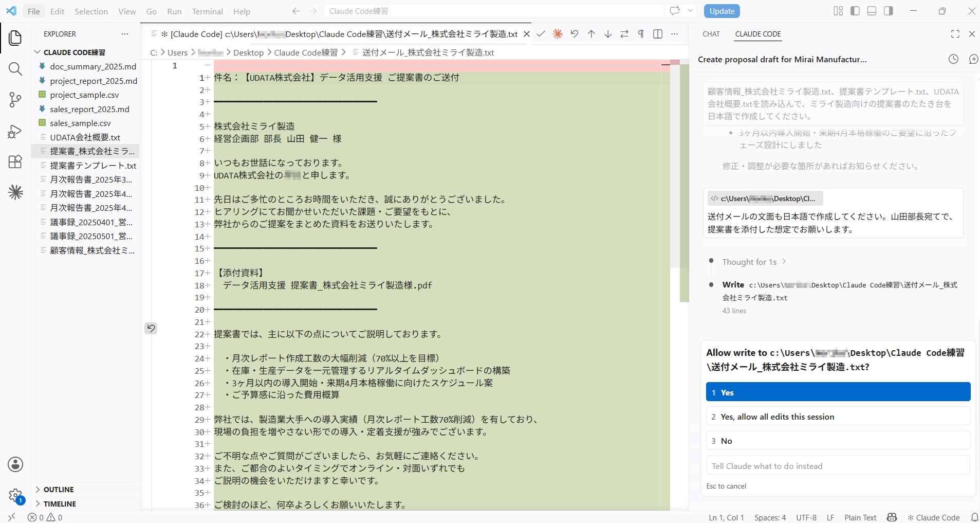Customize layout icon in title bar
This screenshot has width=980, height=523.
[838, 11]
